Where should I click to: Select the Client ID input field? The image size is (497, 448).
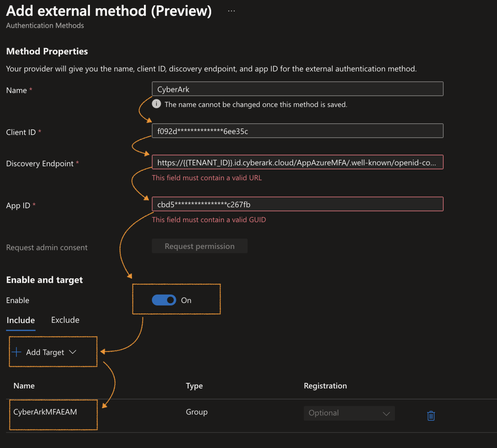click(297, 131)
